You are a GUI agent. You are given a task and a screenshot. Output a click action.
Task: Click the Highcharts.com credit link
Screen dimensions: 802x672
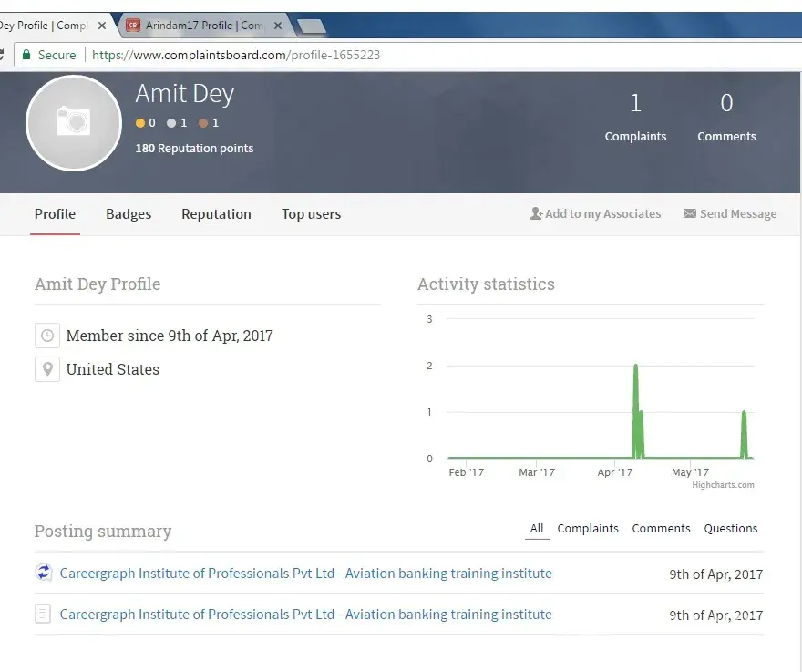click(x=723, y=485)
